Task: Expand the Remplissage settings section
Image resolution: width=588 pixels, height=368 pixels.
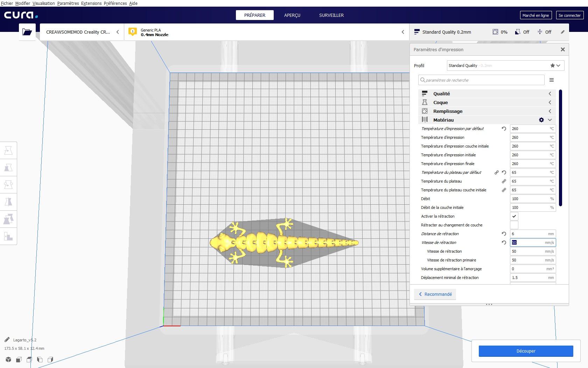Action: (486, 111)
